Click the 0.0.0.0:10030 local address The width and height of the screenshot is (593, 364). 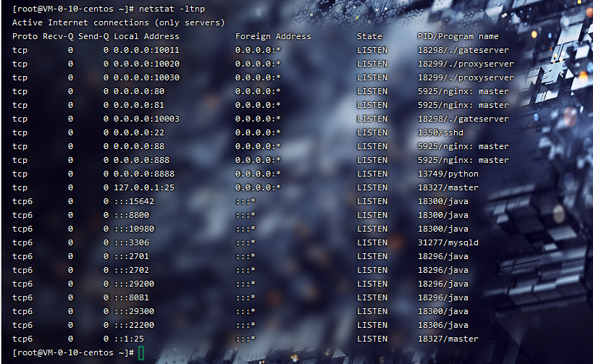pos(146,77)
